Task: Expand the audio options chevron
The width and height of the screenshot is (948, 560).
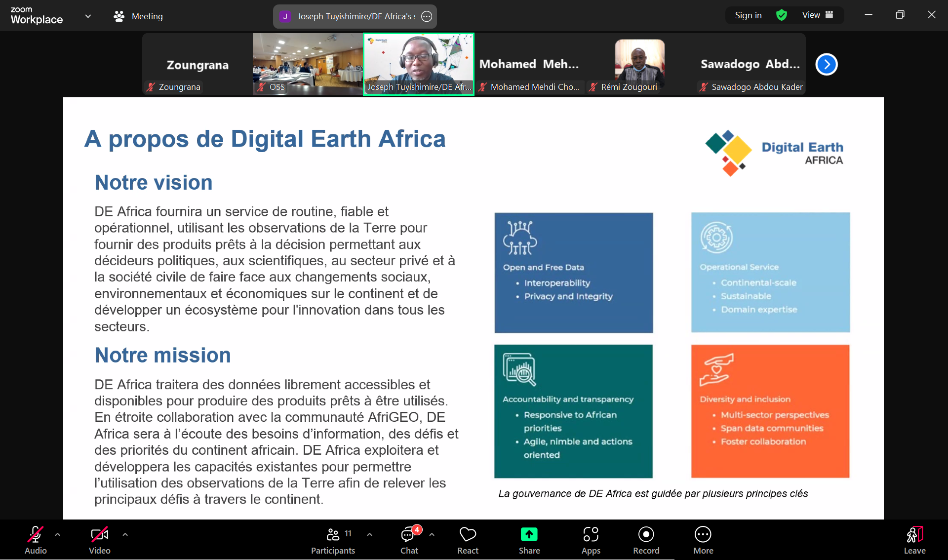Action: 58,535
